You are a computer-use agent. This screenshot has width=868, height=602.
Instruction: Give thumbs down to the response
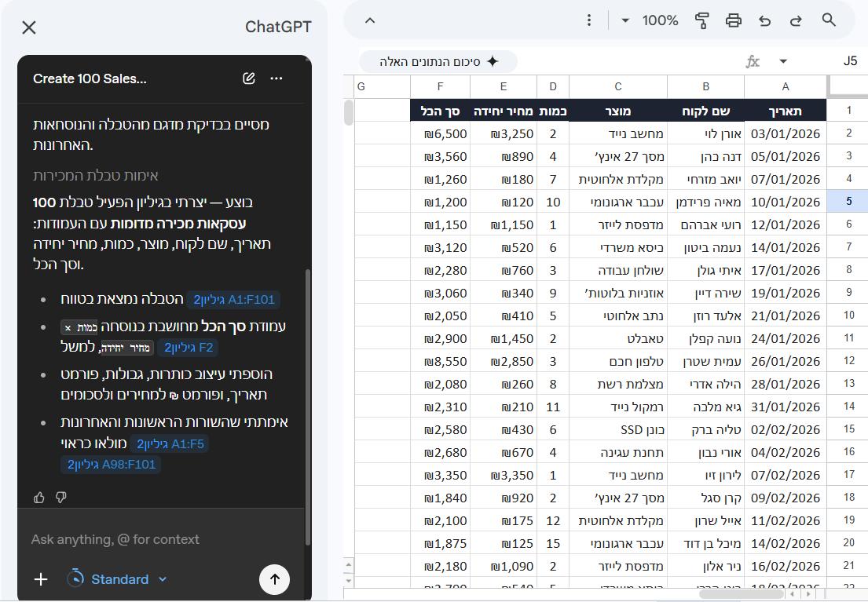(x=61, y=498)
